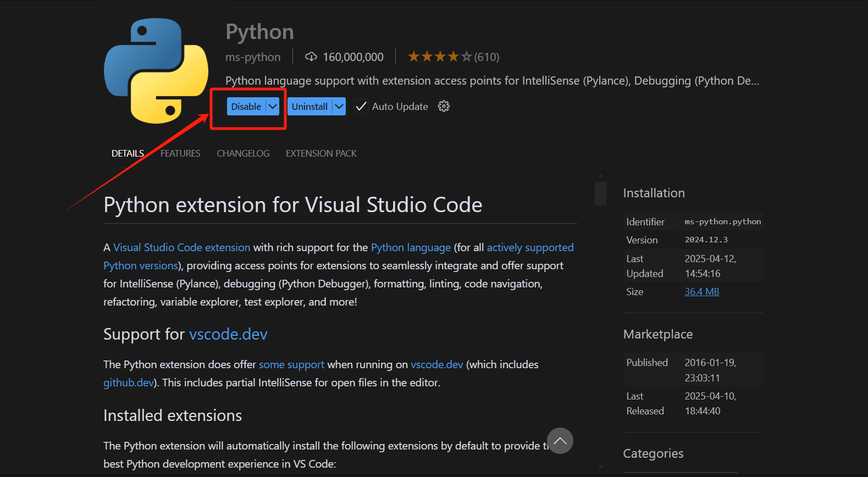Image resolution: width=868 pixels, height=477 pixels.
Task: Select the EXTENSION PACK tab
Action: (321, 153)
